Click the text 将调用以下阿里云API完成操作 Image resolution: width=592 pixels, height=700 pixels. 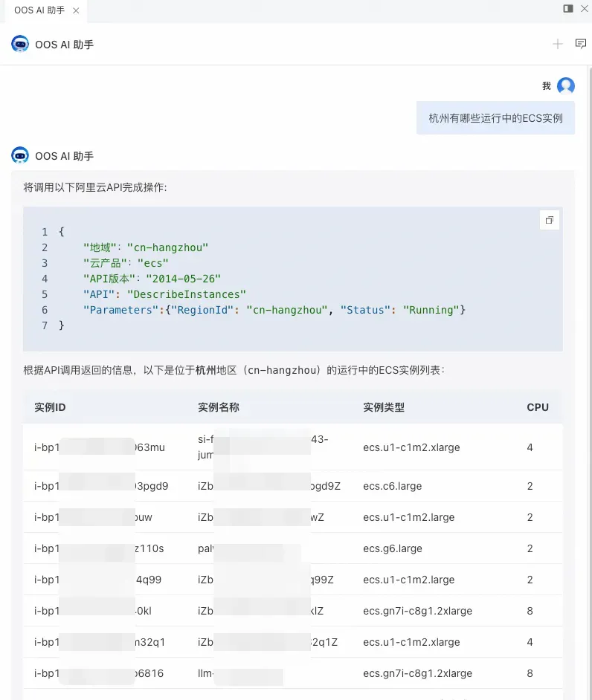click(x=94, y=187)
